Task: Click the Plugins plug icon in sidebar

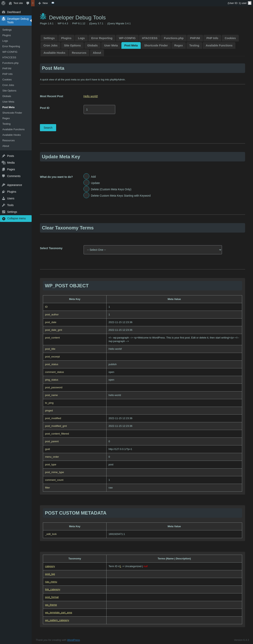Action: 4,192
